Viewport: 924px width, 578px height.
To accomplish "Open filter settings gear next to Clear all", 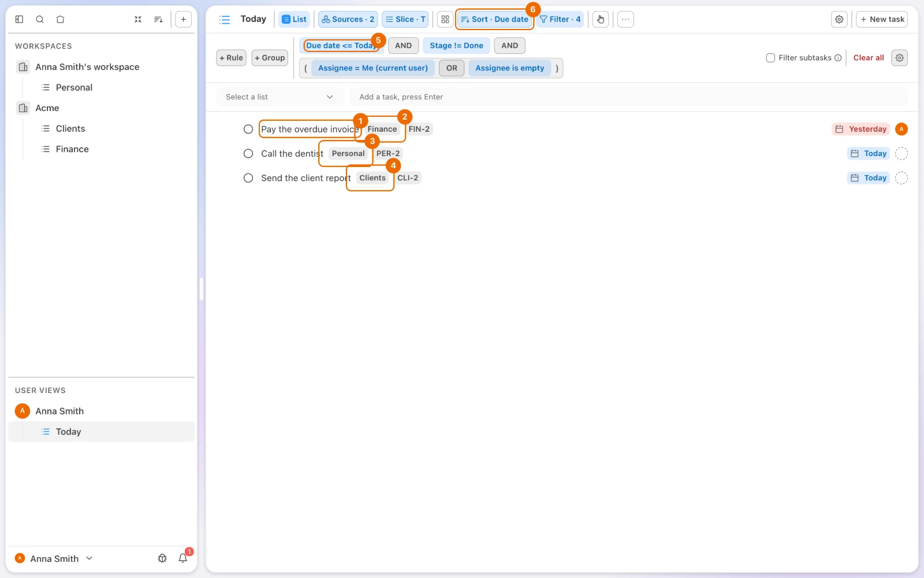I will 899,58.
